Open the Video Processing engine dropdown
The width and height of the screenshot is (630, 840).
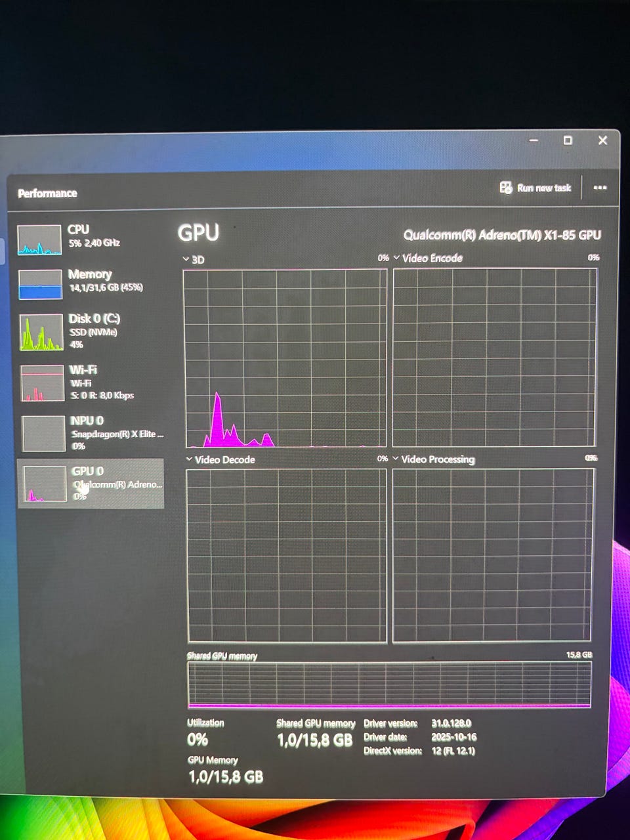point(396,459)
